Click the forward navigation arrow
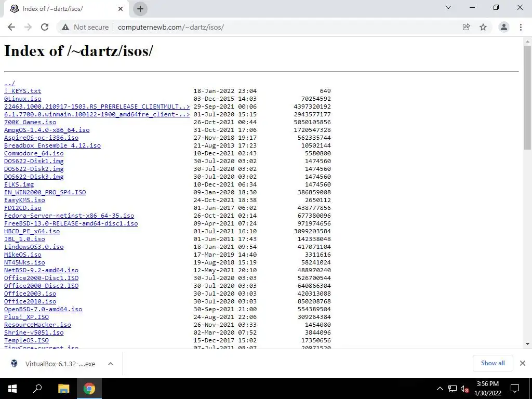This screenshot has width=532, height=399. coord(28,27)
